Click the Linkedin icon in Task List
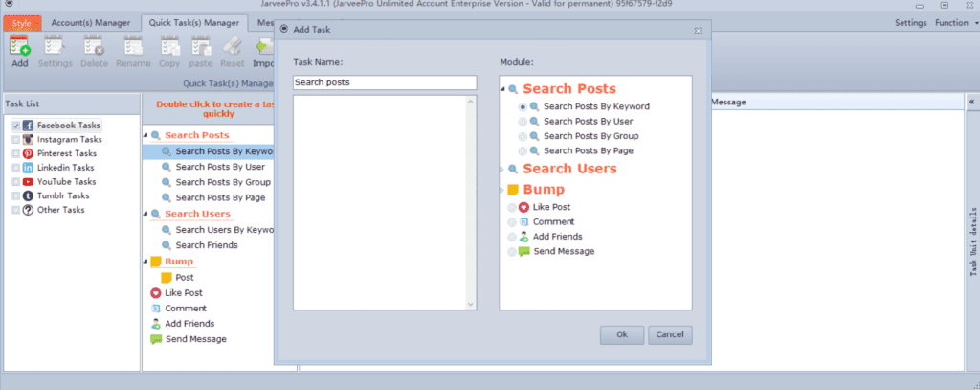This screenshot has height=390, width=980. click(28, 168)
